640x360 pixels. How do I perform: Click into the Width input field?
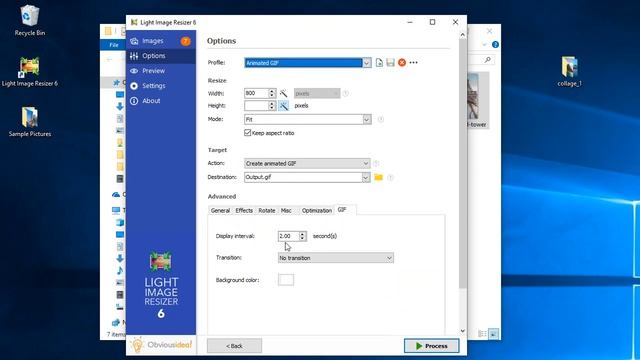(256, 93)
